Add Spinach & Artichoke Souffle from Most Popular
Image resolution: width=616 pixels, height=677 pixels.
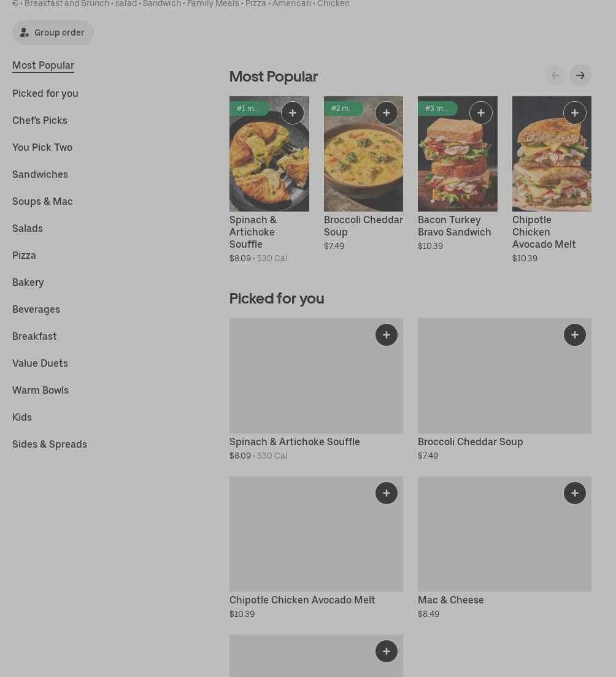[x=293, y=113]
